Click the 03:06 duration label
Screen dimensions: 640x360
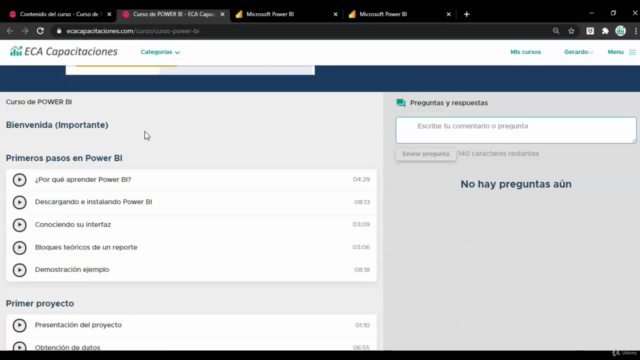[361, 247]
